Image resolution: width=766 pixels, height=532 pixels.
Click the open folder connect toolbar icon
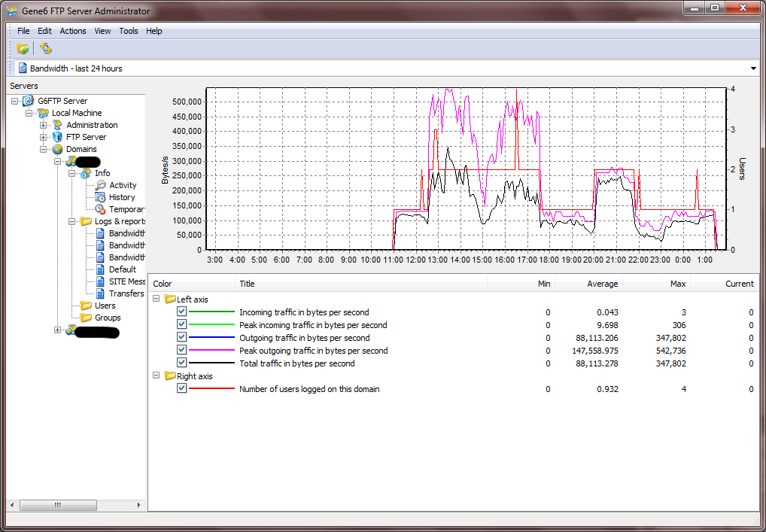point(23,48)
